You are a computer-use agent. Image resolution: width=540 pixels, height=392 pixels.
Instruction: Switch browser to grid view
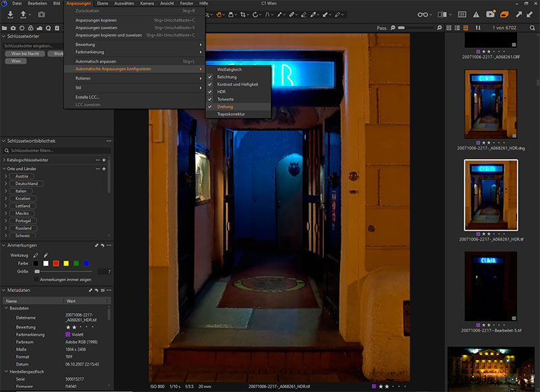449,28
